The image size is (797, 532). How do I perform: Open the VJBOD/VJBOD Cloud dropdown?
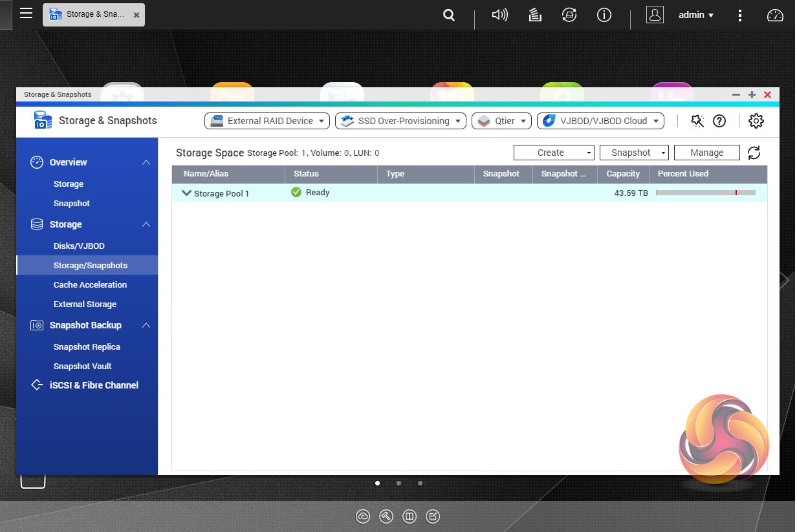click(x=601, y=121)
